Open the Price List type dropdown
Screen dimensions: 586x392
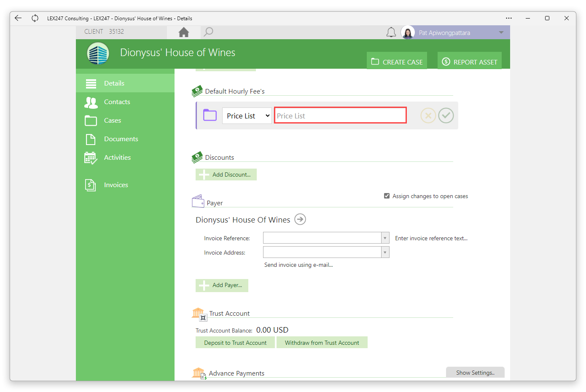click(x=247, y=116)
